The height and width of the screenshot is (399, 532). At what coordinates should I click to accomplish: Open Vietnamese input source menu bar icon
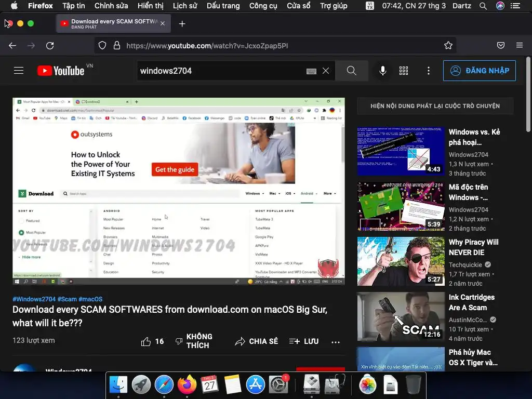click(370, 6)
